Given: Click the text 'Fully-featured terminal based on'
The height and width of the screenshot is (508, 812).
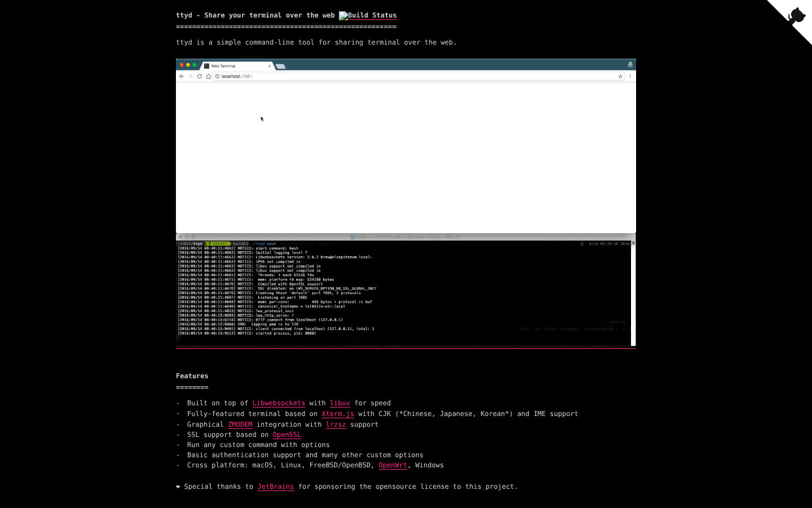Looking at the screenshot, I should (x=252, y=414).
